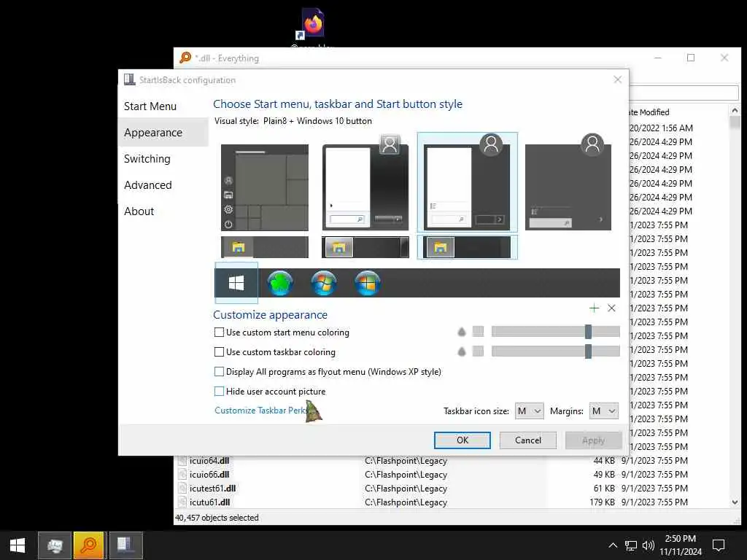
Task: Enable custom start menu coloring
Action: [x=219, y=332]
